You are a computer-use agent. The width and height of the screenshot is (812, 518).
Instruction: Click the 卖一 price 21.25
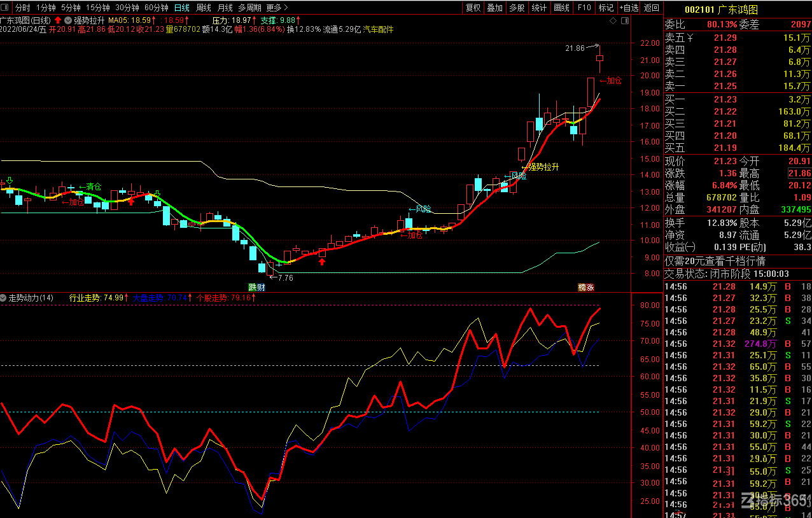pos(725,86)
